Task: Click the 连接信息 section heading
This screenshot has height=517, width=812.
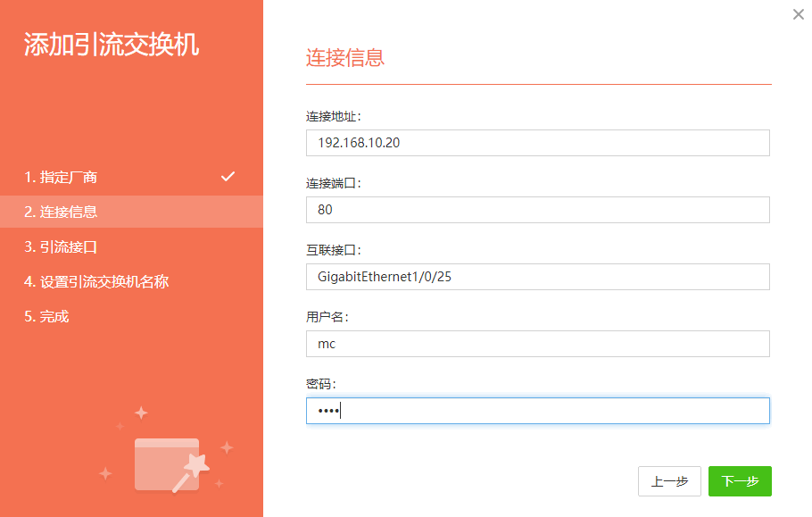Action: [345, 57]
